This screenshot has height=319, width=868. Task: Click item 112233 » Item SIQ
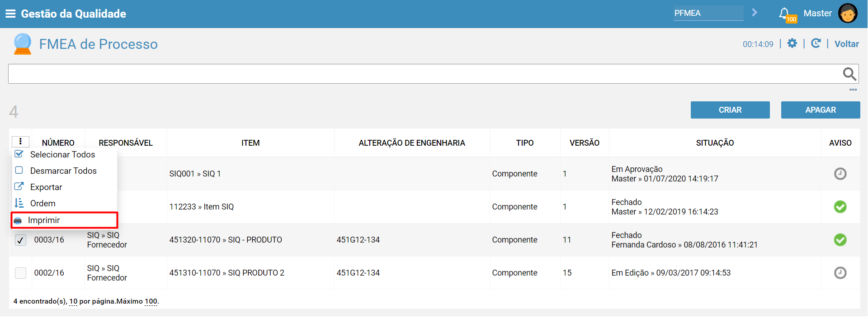(202, 207)
